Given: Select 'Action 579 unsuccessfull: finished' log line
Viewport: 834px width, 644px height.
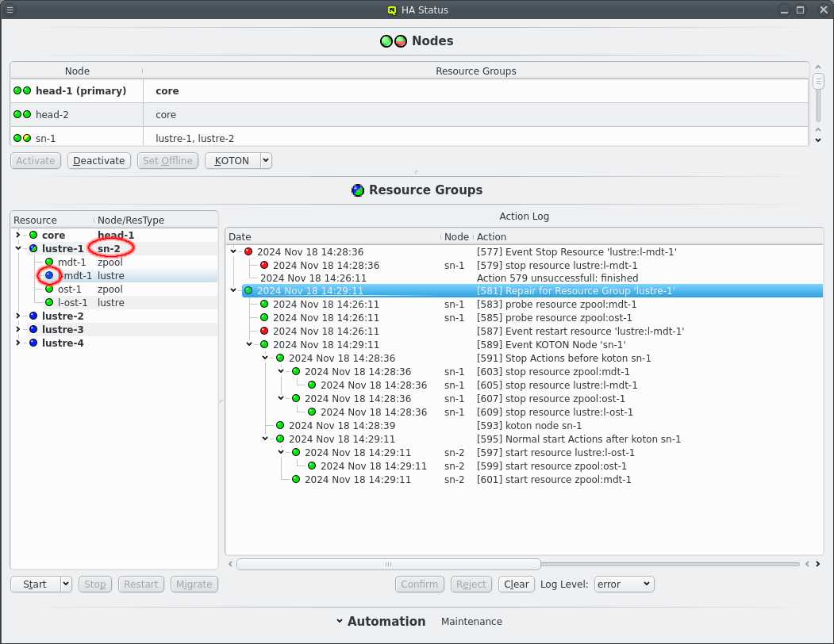Looking at the screenshot, I should 557,278.
